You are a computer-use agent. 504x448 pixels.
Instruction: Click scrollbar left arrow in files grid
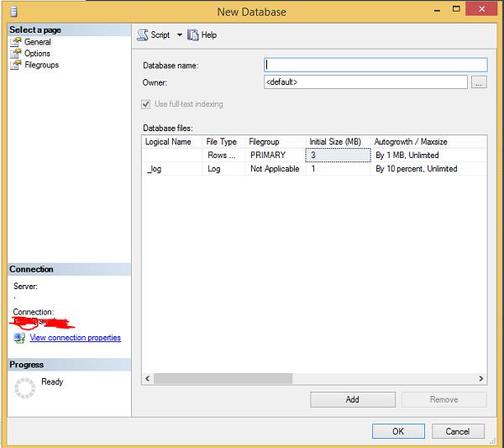[148, 378]
